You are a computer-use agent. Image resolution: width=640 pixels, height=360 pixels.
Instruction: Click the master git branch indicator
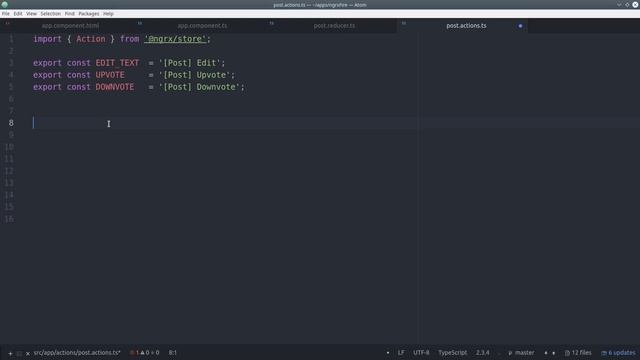(x=521, y=353)
